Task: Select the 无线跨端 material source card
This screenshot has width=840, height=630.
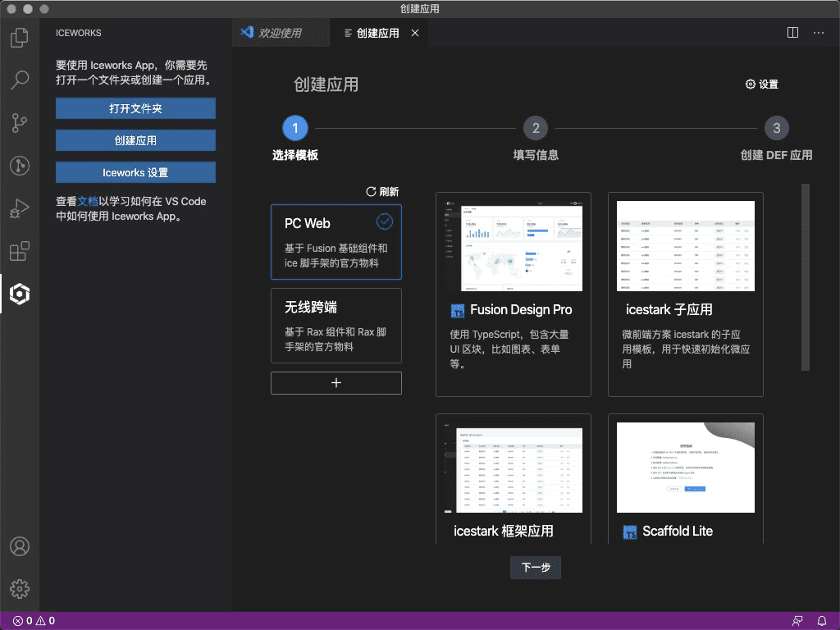Action: click(x=336, y=326)
